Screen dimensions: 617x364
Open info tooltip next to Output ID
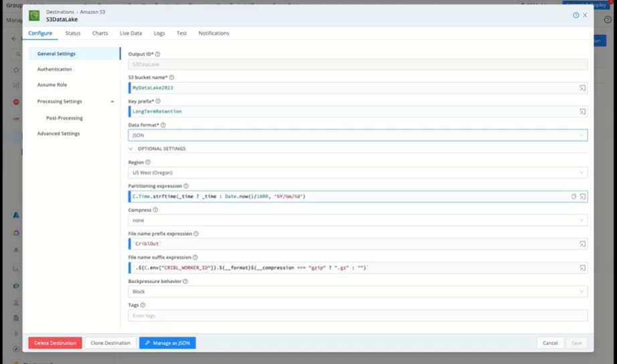[x=157, y=54]
